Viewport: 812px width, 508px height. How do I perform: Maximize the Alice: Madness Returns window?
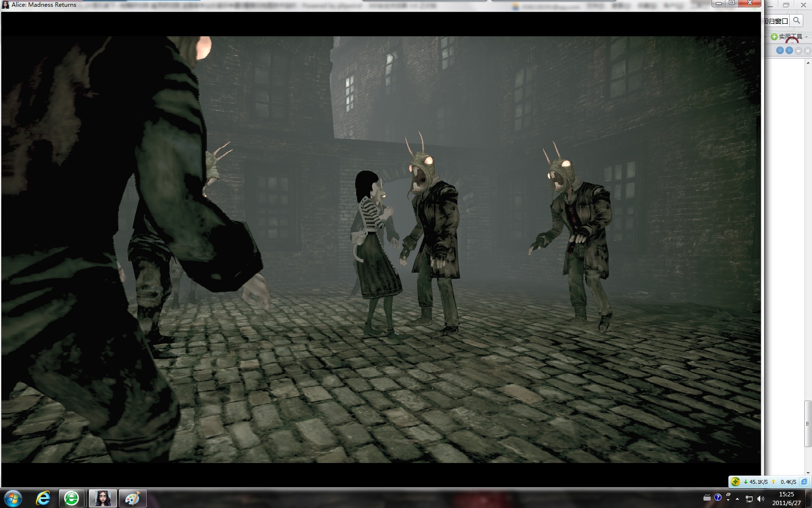click(x=732, y=3)
